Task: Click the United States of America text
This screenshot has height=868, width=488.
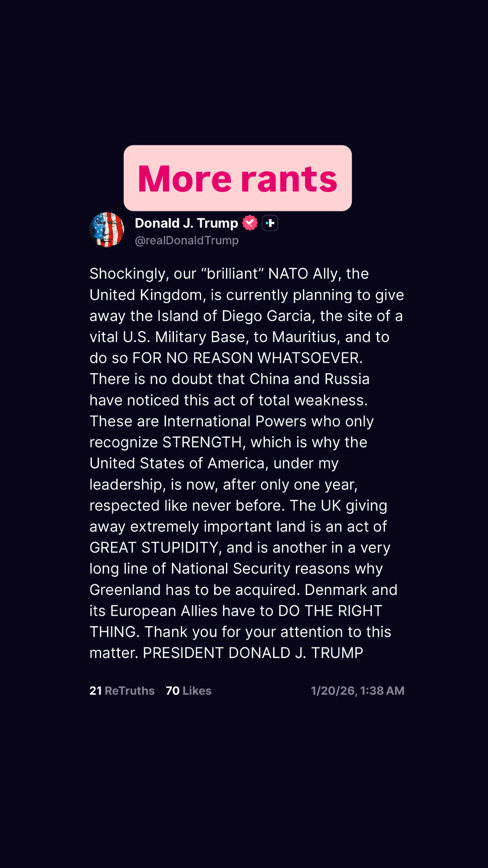Action: coord(178,464)
